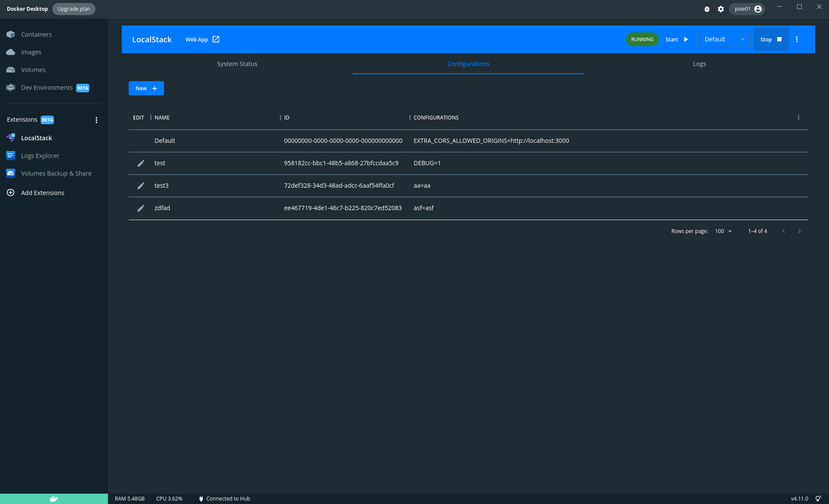This screenshot has width=829, height=504.
Task: Click the LocalStack extension icon in sidebar
Action: pyautogui.click(x=11, y=138)
